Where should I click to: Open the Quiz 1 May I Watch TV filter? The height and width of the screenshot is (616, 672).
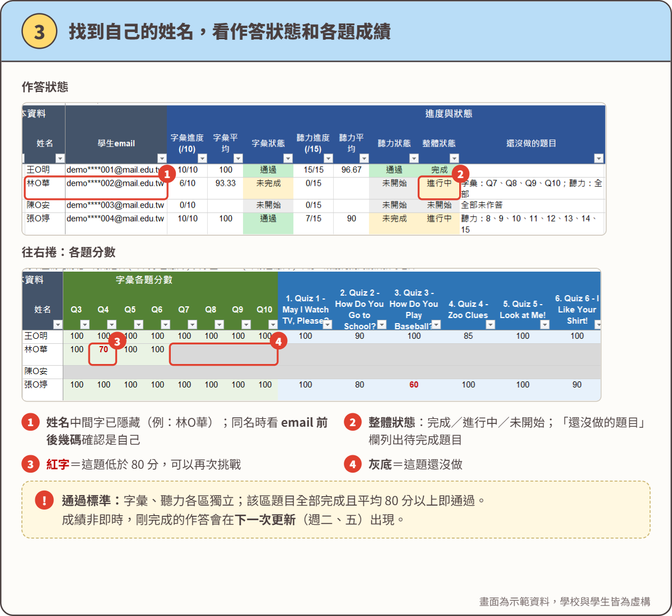(328, 325)
